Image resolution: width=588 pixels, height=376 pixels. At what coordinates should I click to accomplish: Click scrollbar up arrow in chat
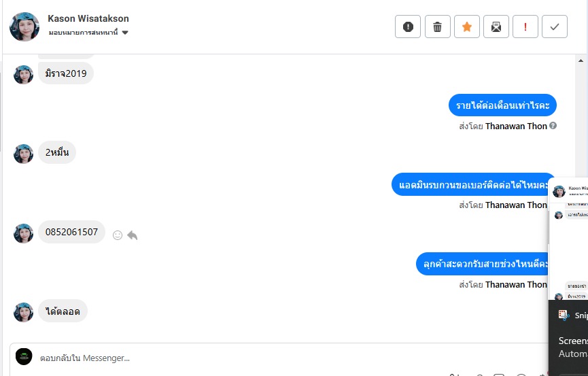click(x=581, y=61)
